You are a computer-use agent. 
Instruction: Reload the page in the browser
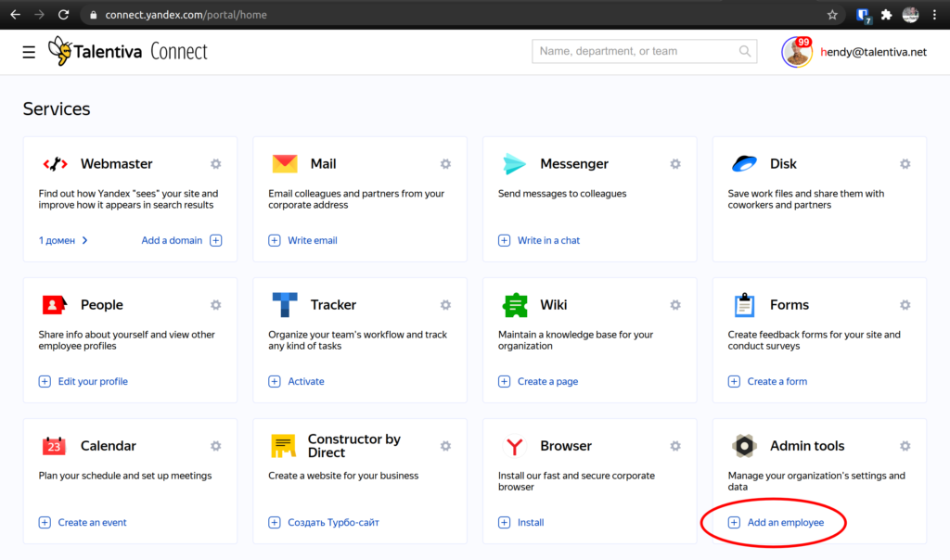(64, 15)
